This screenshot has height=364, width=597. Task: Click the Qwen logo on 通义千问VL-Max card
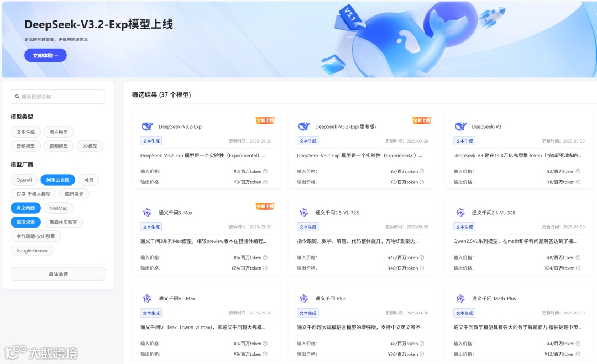(x=147, y=299)
